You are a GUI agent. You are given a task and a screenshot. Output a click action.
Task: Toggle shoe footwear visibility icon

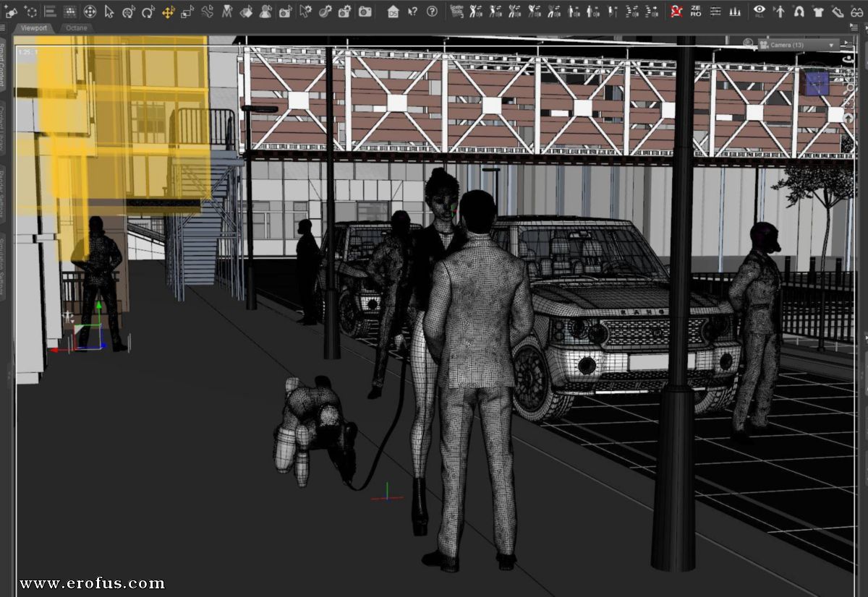pos(838,11)
